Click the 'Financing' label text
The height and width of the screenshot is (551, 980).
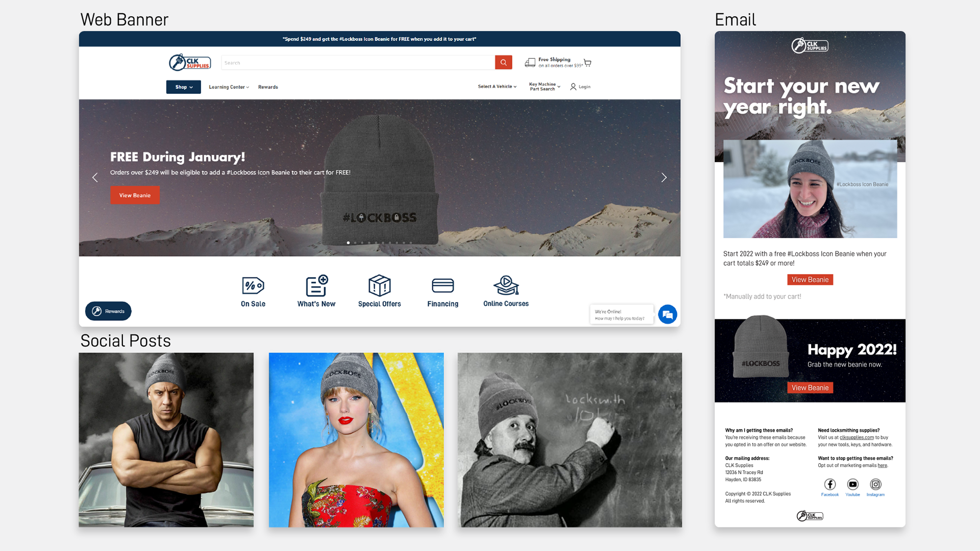coord(443,304)
